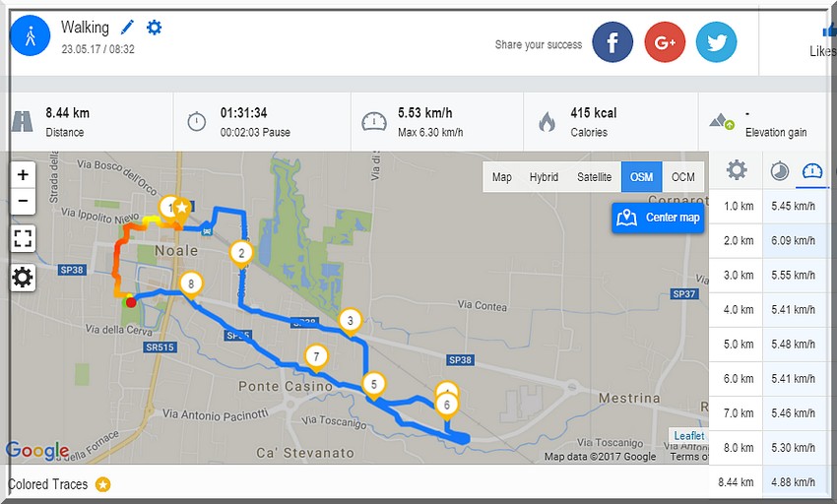Click the Colored Traces star badge
The image size is (837, 504).
point(103,484)
